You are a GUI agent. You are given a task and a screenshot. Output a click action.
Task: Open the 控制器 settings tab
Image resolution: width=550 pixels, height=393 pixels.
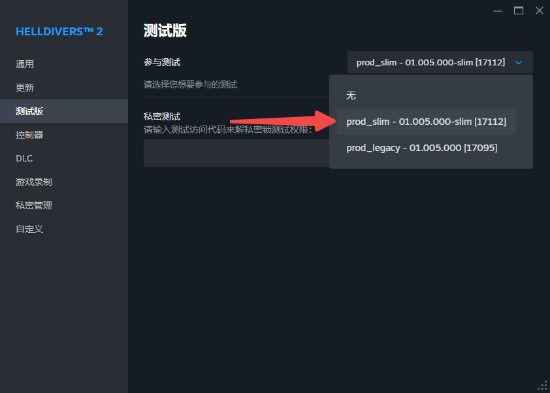[64, 135]
